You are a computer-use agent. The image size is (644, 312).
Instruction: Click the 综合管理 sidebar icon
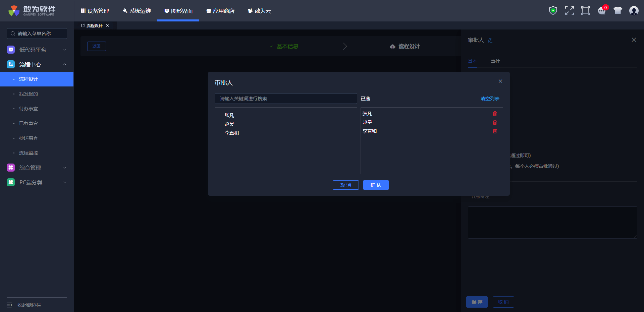(11, 168)
